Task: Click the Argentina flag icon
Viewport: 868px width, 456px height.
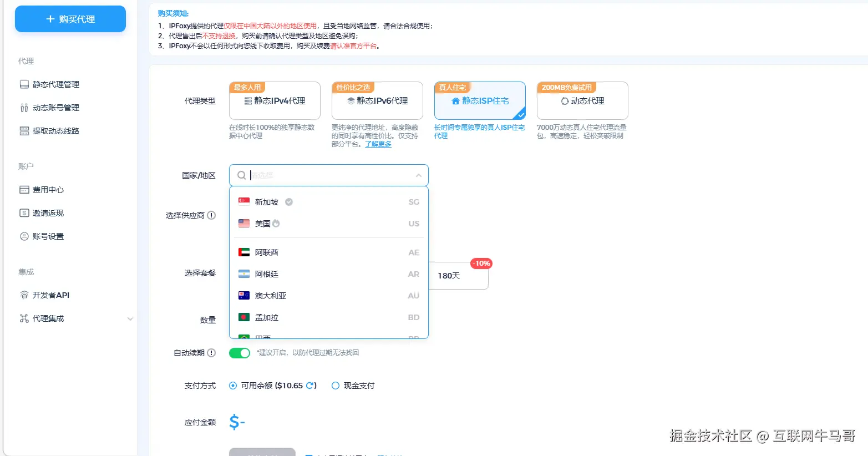Action: coord(244,274)
